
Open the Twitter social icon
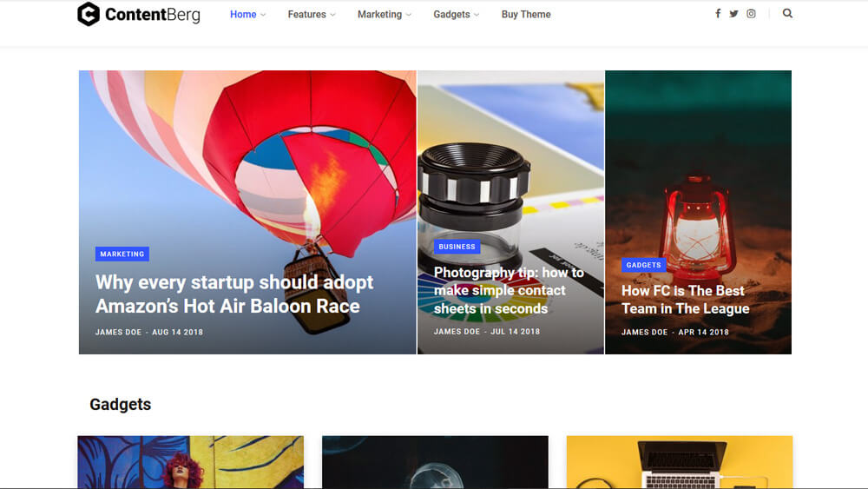(733, 14)
